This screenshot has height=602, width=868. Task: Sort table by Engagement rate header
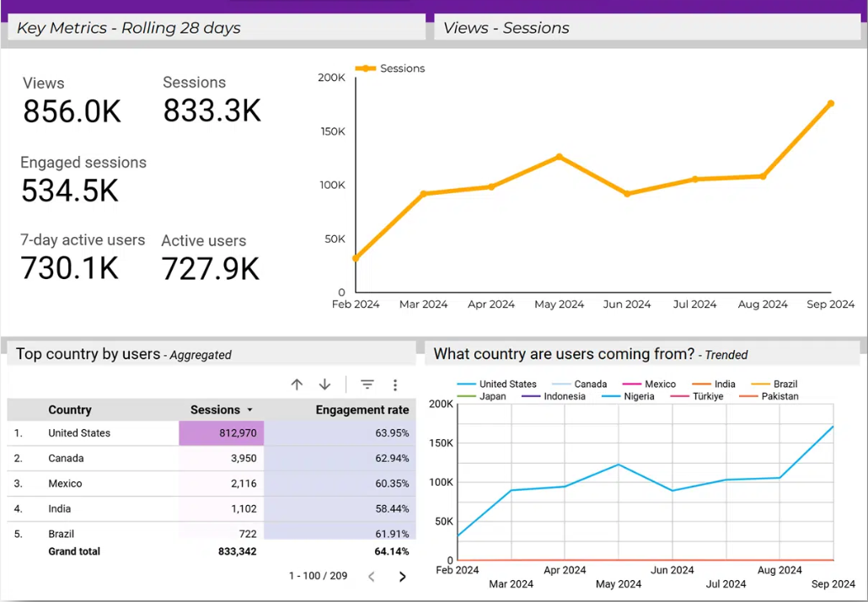pyautogui.click(x=362, y=410)
